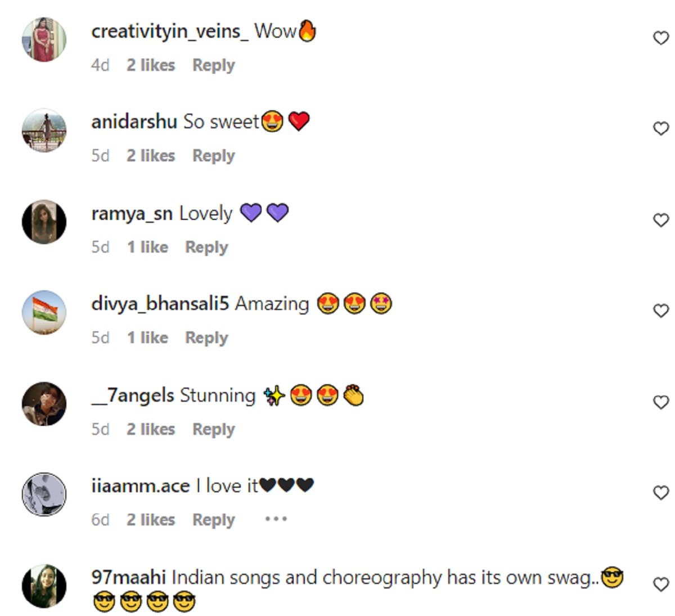Heart the 'Lovely' comment by ramya_sn
This screenshot has height=616, width=675.
point(660,220)
